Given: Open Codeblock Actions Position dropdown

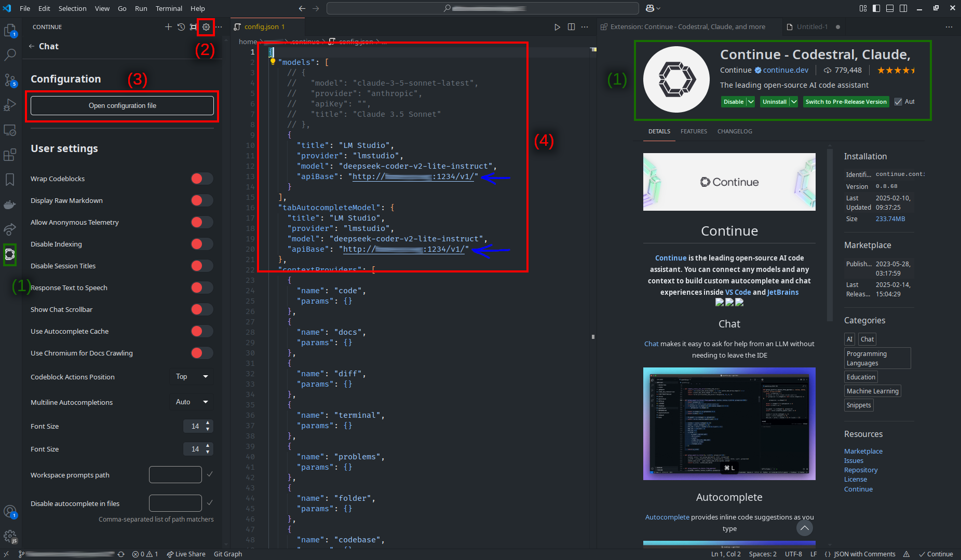Looking at the screenshot, I should pos(191,377).
